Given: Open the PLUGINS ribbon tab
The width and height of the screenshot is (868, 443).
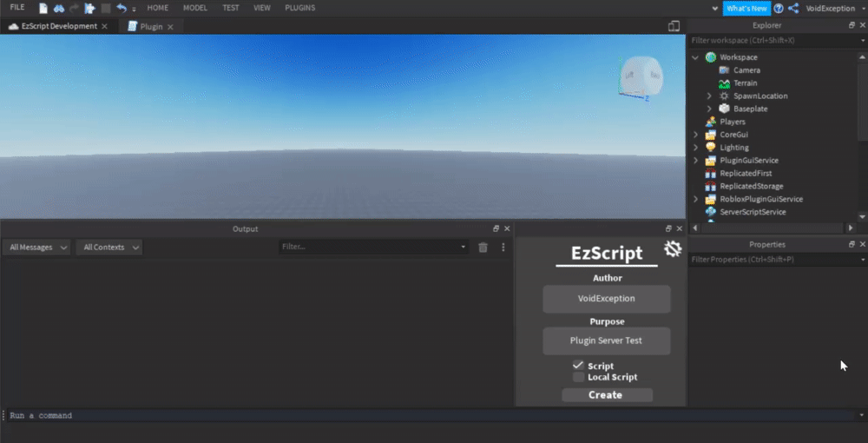Looking at the screenshot, I should coord(300,8).
